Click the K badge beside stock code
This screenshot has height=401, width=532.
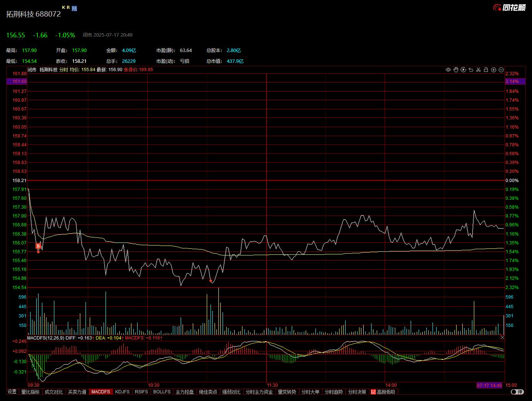[64, 7]
